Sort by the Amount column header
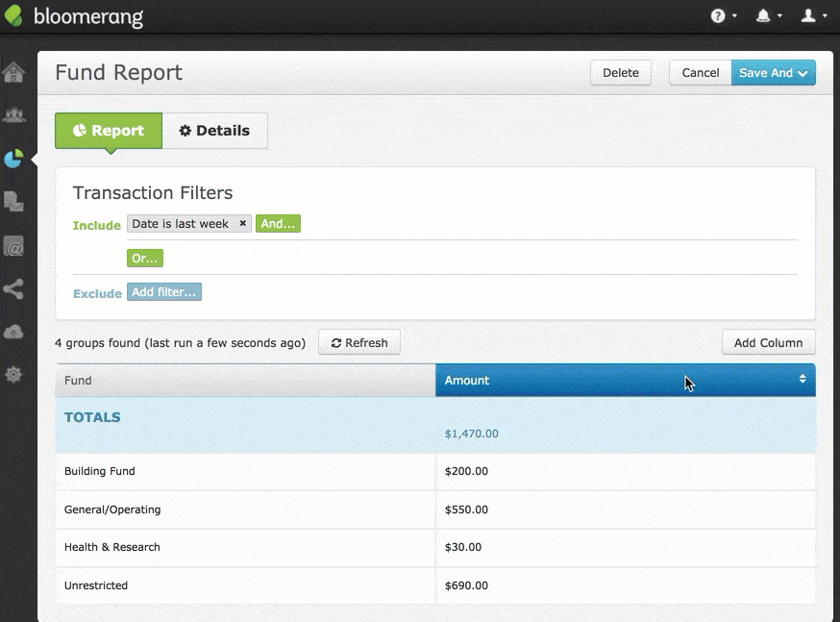Image resolution: width=840 pixels, height=622 pixels. pos(625,381)
